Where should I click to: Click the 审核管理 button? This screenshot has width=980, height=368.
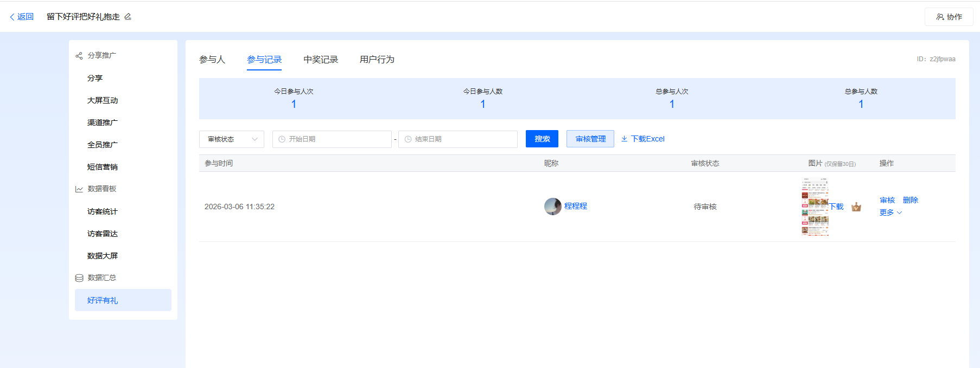590,139
